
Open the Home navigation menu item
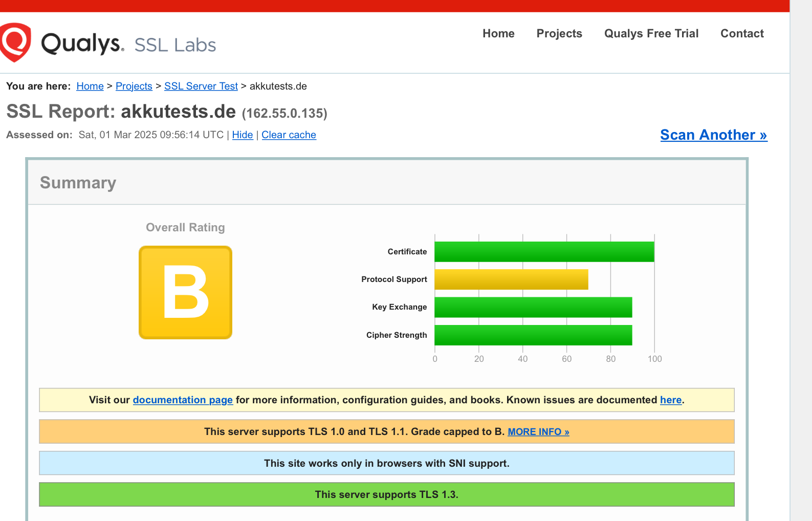(498, 33)
